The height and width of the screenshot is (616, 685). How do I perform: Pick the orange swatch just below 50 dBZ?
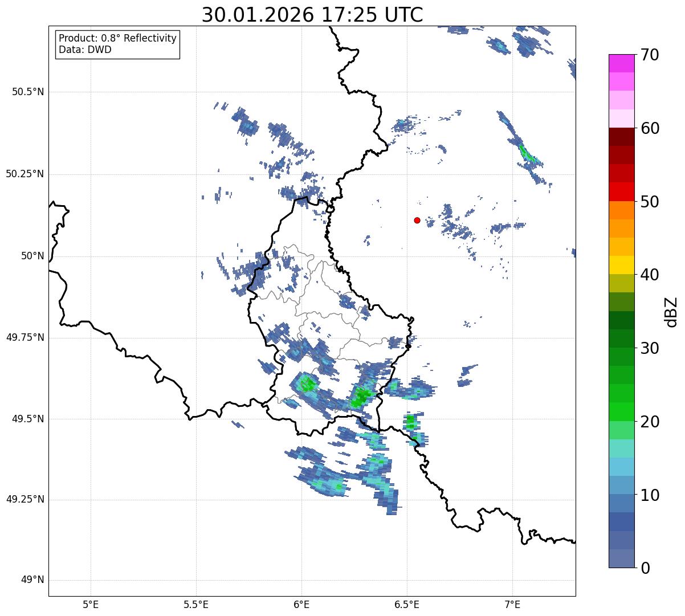[621, 210]
